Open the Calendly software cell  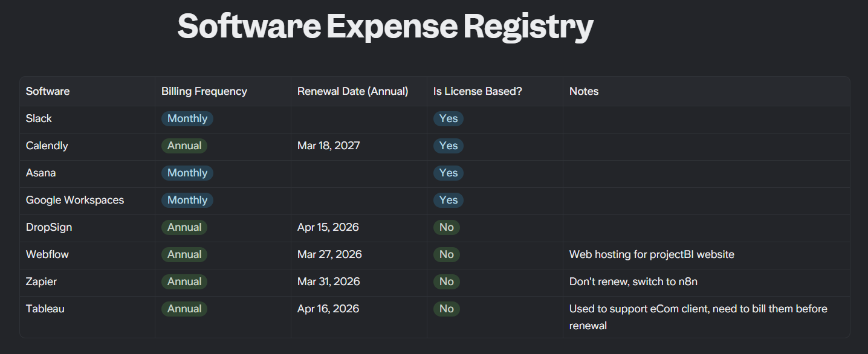[87, 146]
